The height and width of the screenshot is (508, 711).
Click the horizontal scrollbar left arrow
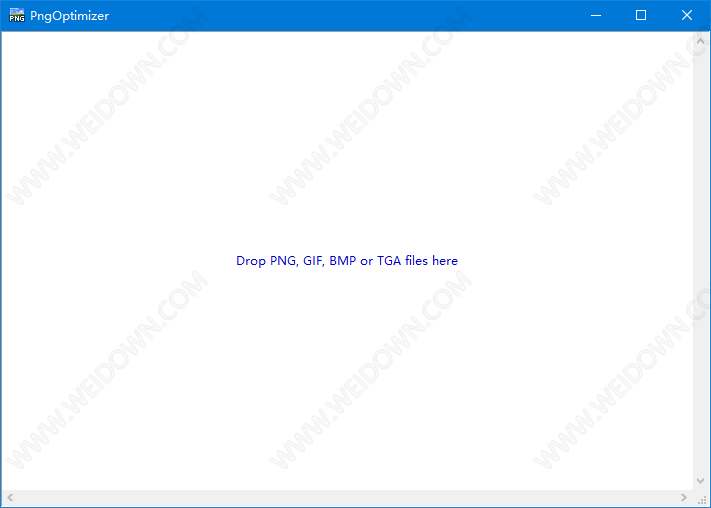[x=10, y=498]
